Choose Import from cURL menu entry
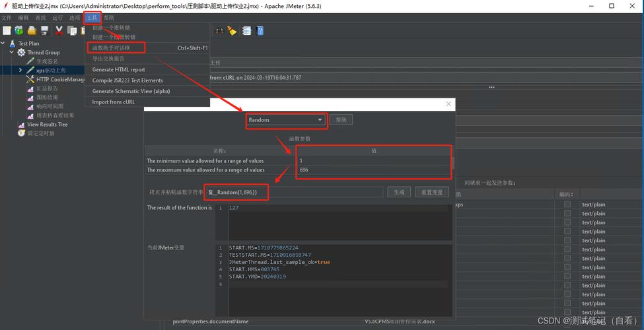 coord(147,102)
